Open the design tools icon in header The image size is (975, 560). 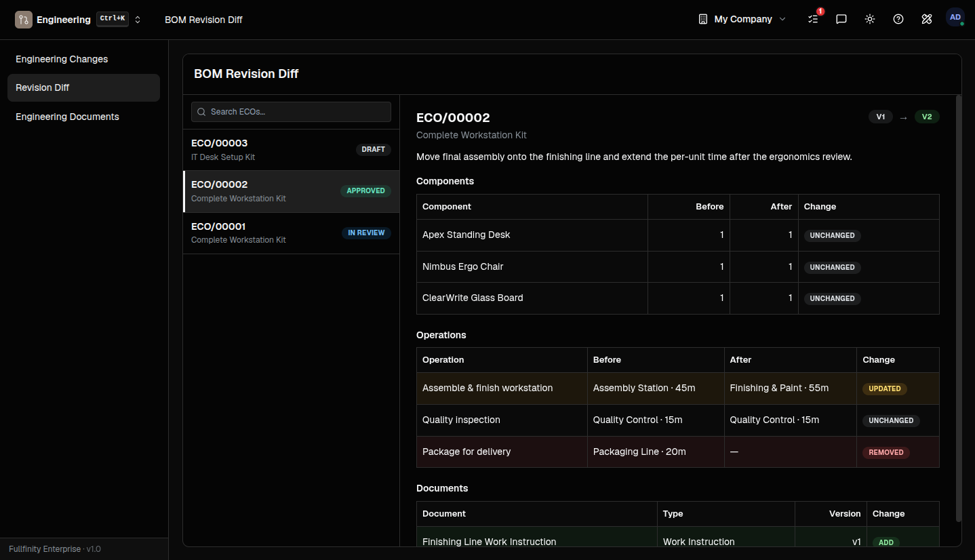pos(927,19)
